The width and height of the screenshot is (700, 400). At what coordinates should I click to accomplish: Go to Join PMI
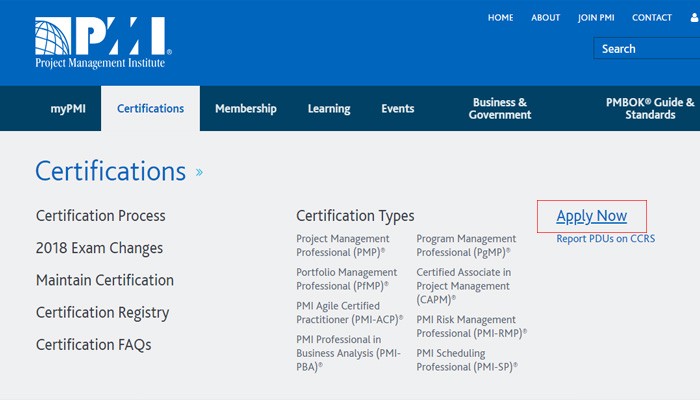596,17
